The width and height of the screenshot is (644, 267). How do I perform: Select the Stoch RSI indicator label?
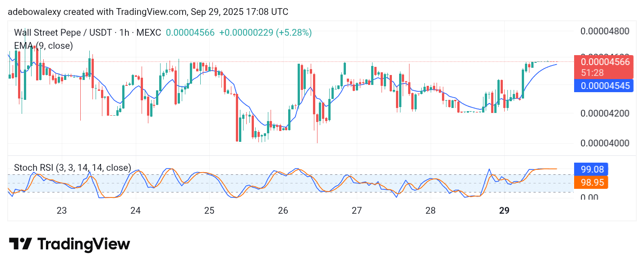click(x=73, y=168)
